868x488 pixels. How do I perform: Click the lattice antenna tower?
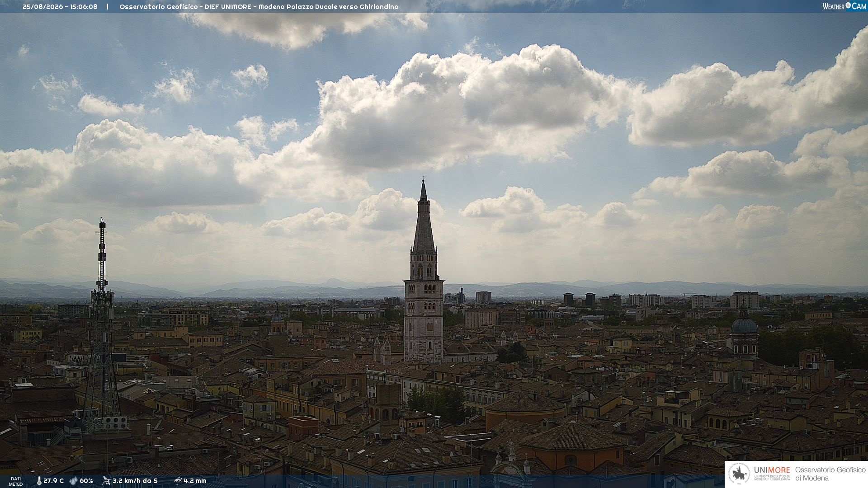tap(102, 325)
